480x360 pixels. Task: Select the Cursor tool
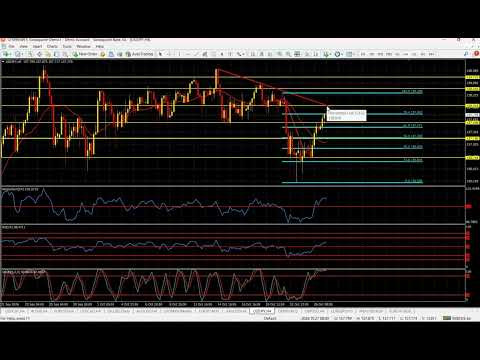click(160, 54)
